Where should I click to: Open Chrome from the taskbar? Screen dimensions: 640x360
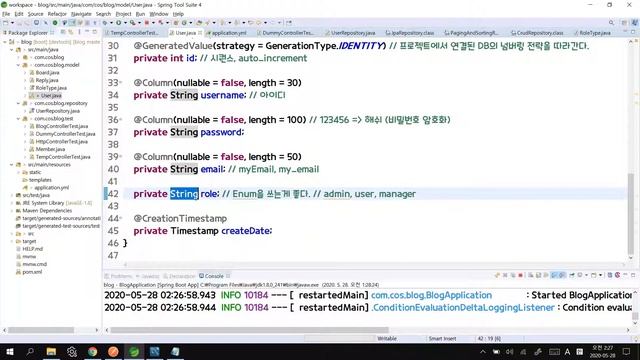[93, 351]
